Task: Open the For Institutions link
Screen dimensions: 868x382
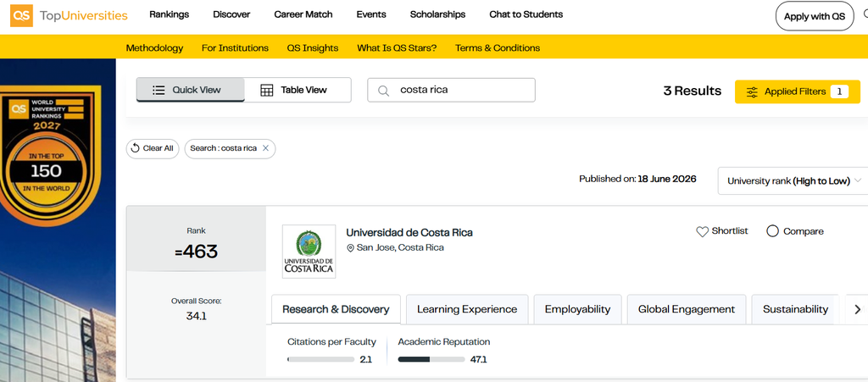Action: click(235, 48)
